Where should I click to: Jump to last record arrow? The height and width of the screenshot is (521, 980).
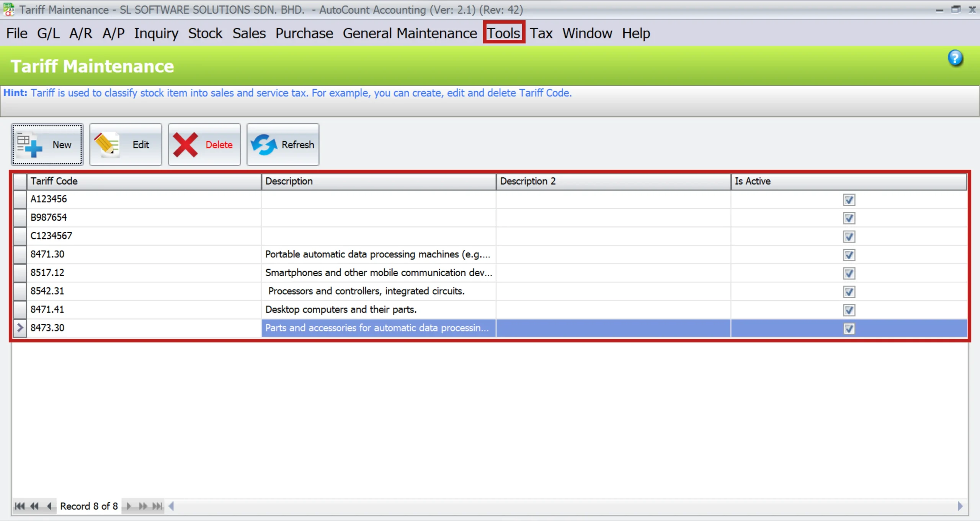[157, 506]
